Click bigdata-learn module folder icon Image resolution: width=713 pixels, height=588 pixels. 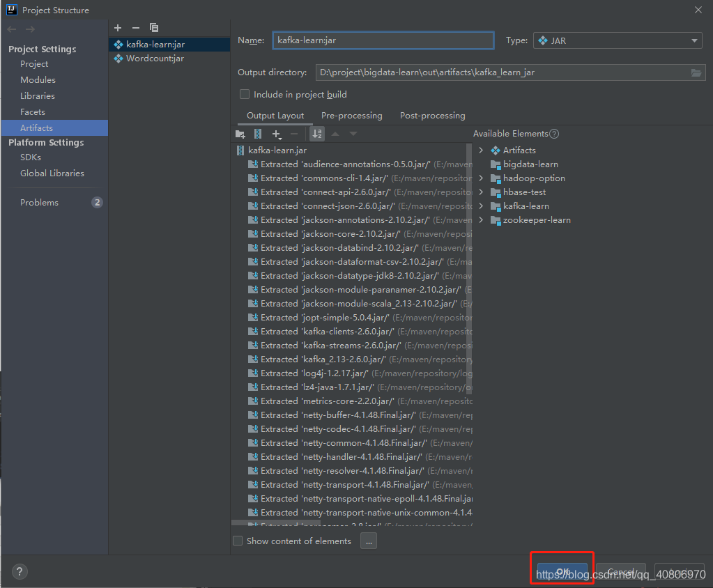coord(495,164)
